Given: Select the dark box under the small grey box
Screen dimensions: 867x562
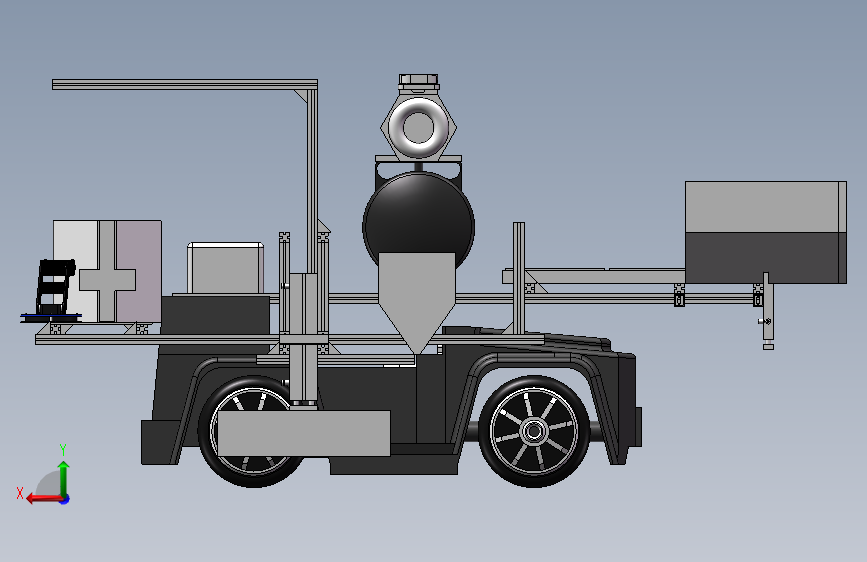Looking at the screenshot, I should tap(215, 315).
